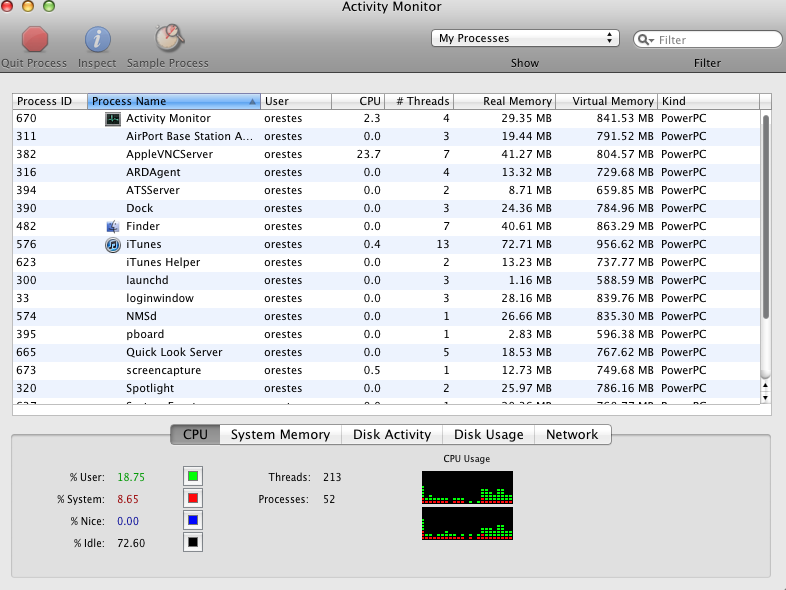Switch to the System Memory tab
Viewport: 786px width, 590px height.
pos(280,435)
